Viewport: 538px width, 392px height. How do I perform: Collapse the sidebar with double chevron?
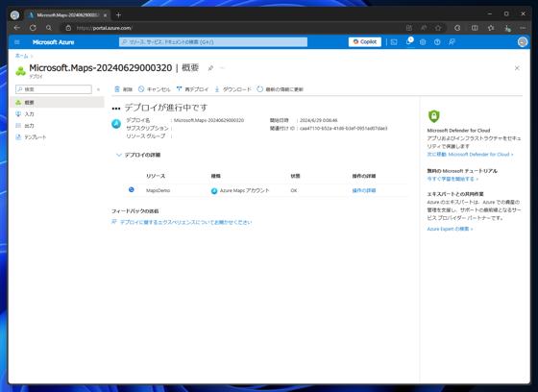(98, 89)
